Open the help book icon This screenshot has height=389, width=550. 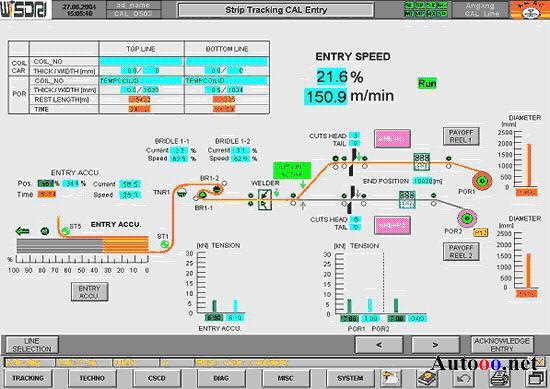pyautogui.click(x=428, y=379)
